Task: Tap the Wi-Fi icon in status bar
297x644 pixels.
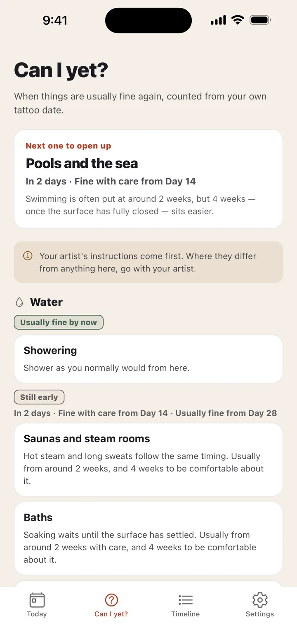Action: [x=238, y=20]
